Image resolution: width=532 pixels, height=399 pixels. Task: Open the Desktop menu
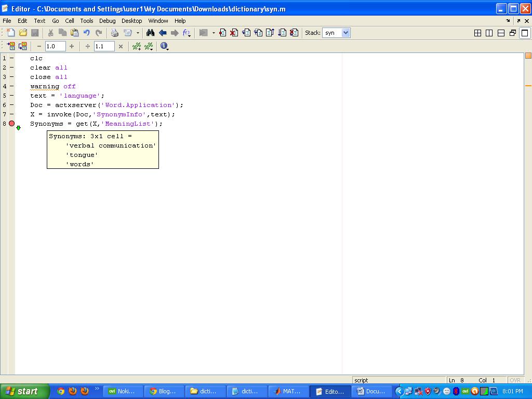(131, 21)
